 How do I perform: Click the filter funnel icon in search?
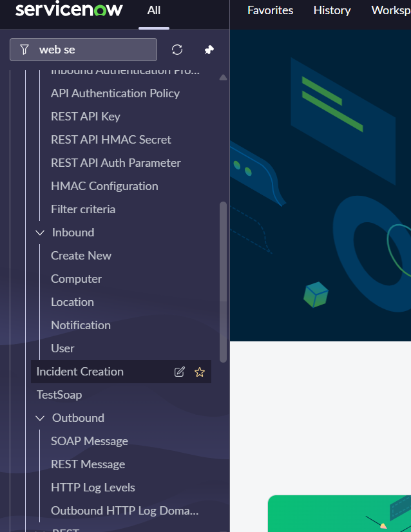[x=24, y=50]
